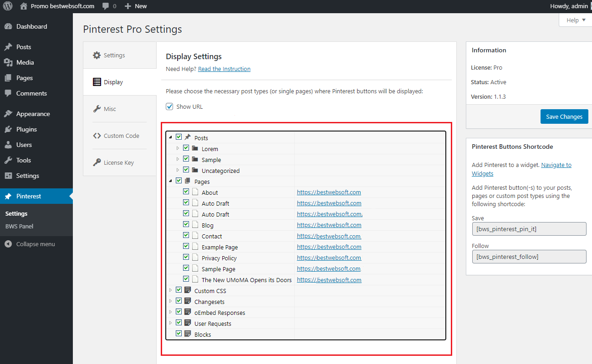This screenshot has height=364, width=592.
Task: Collapse the Posts tree node
Action: 171,137
